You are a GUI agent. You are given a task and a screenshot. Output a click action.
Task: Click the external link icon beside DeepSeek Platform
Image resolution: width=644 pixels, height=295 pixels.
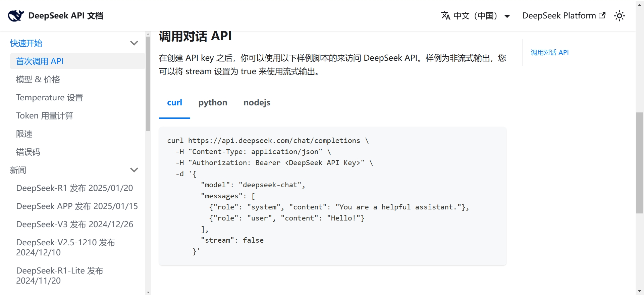pyautogui.click(x=602, y=15)
